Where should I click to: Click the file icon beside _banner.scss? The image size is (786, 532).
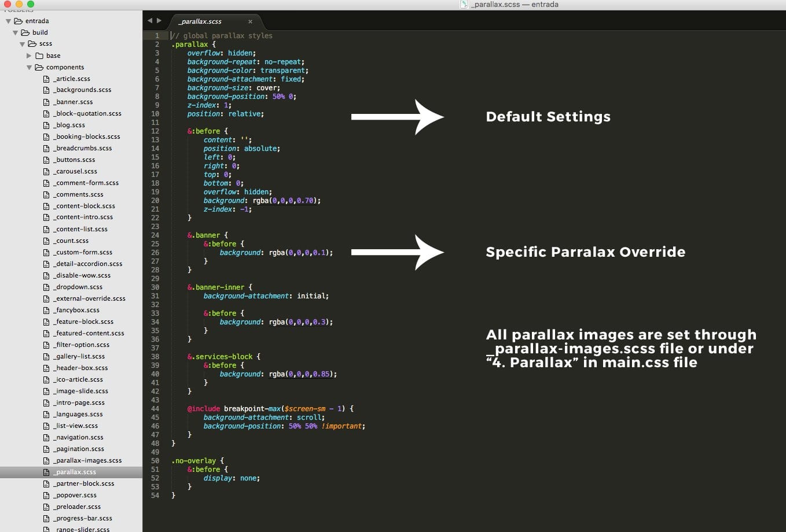click(46, 102)
